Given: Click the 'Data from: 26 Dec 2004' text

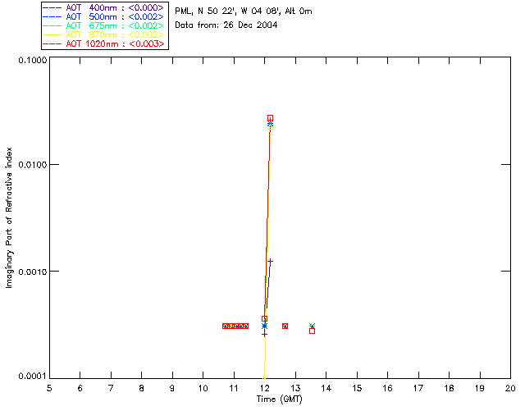Looking at the screenshot, I should tap(226, 25).
